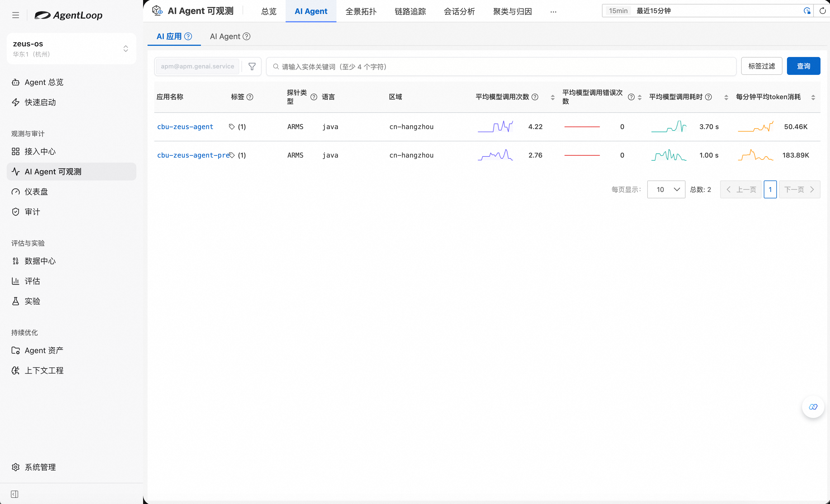The width and height of the screenshot is (830, 504).
Task: Click help icon beside 探针类型 column header
Action: [314, 97]
